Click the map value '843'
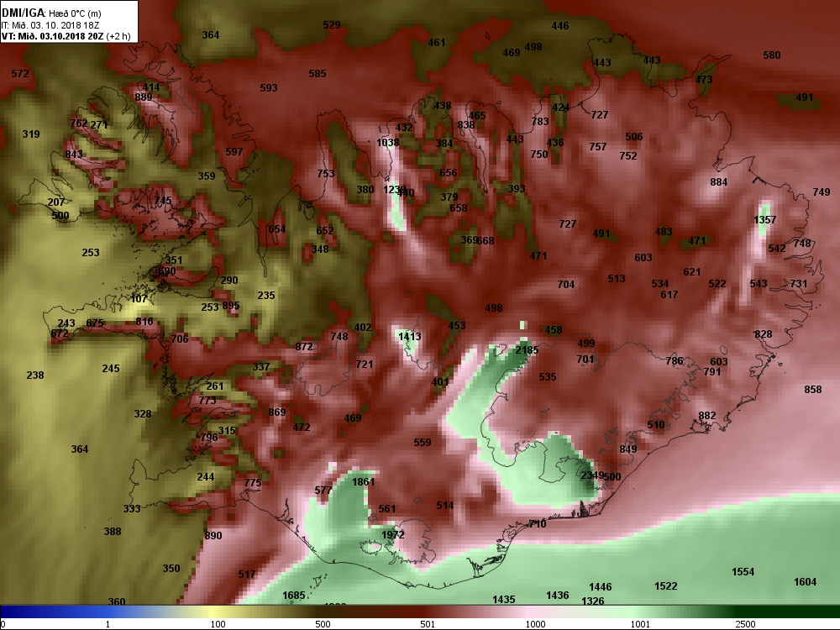This screenshot has width=840, height=630. tap(73, 155)
